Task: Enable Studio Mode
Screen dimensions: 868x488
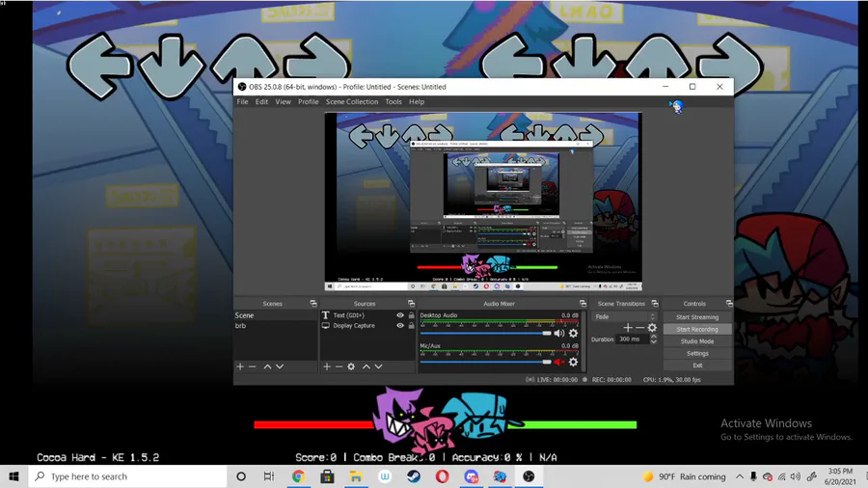Action: point(697,341)
